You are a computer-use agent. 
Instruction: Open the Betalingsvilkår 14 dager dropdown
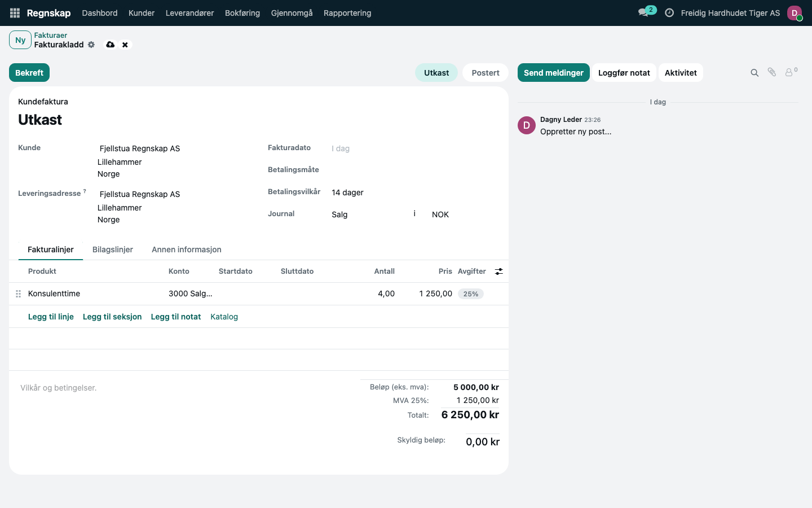[x=415, y=192]
